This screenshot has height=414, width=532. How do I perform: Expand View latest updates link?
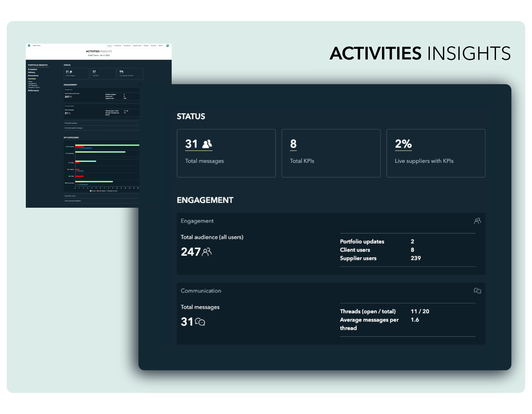[x=71, y=123]
